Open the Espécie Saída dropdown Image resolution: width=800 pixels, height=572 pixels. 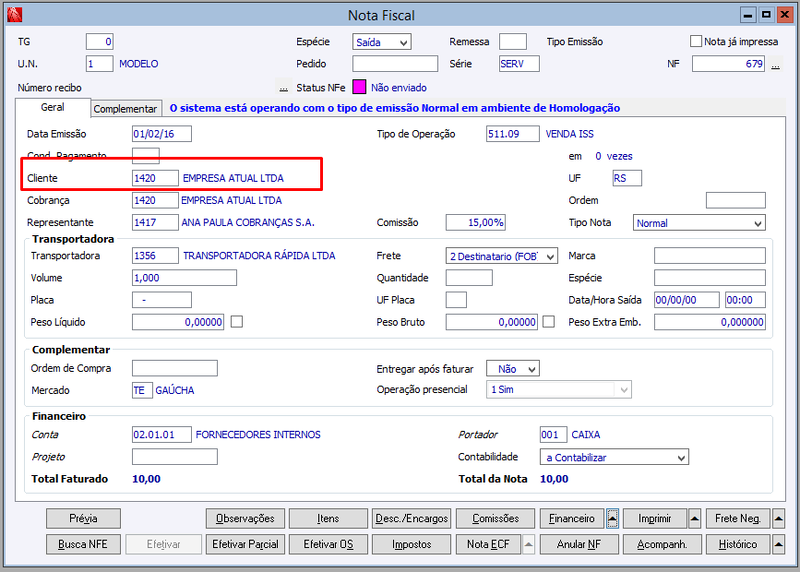[x=382, y=42]
